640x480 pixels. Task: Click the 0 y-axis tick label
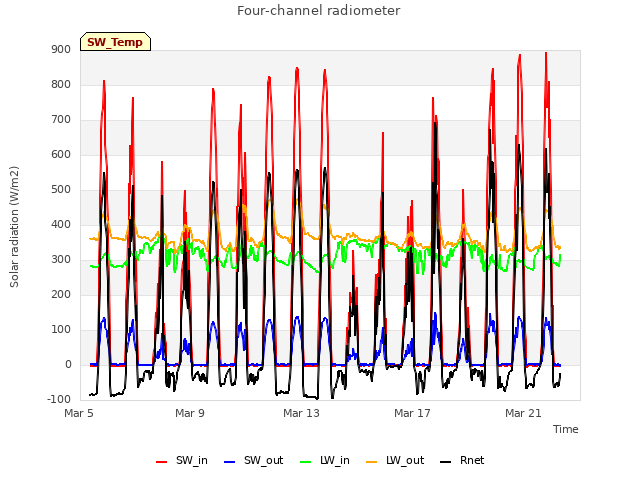pyautogui.click(x=68, y=364)
